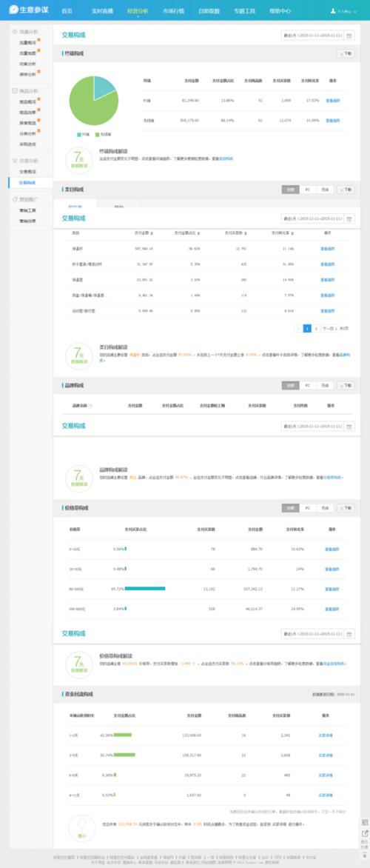This screenshot has height=868, width=370.
Task: Open 营销工具 in the sidebar
Action: (27, 210)
